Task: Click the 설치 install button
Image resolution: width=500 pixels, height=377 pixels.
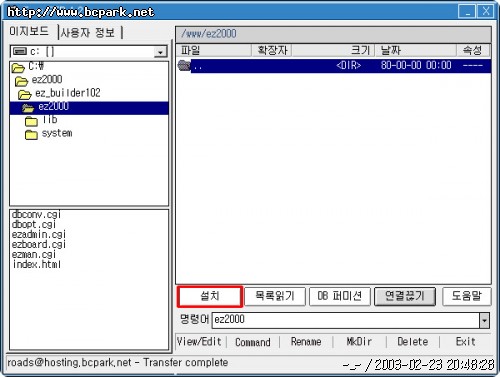Action: [210, 296]
